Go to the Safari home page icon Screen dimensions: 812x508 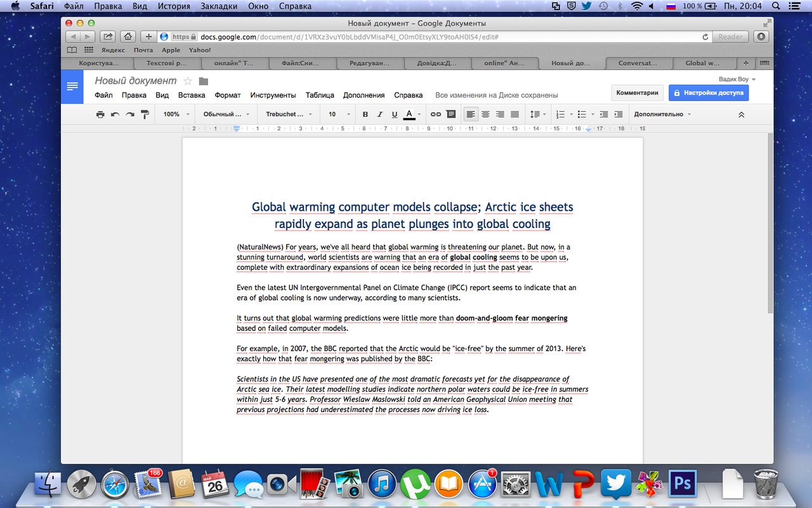[x=128, y=37]
